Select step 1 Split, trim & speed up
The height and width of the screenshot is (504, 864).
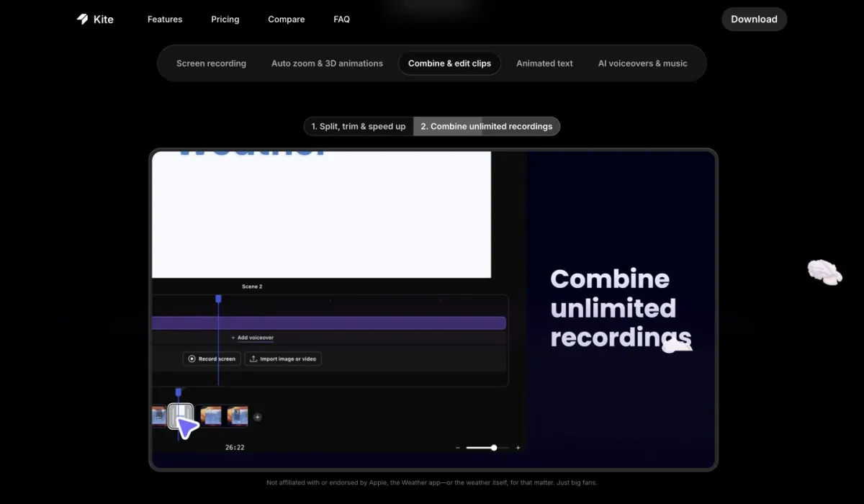pyautogui.click(x=359, y=126)
